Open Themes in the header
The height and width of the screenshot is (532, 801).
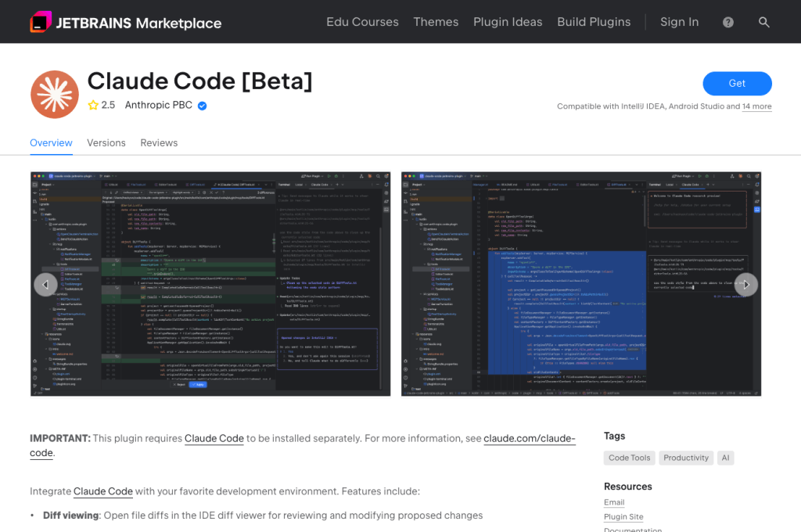click(x=436, y=22)
